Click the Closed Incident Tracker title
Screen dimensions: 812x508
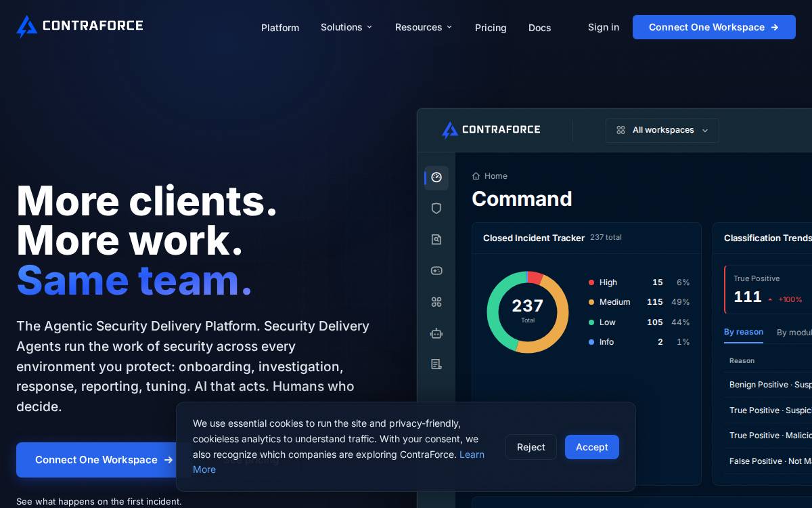[x=534, y=238]
